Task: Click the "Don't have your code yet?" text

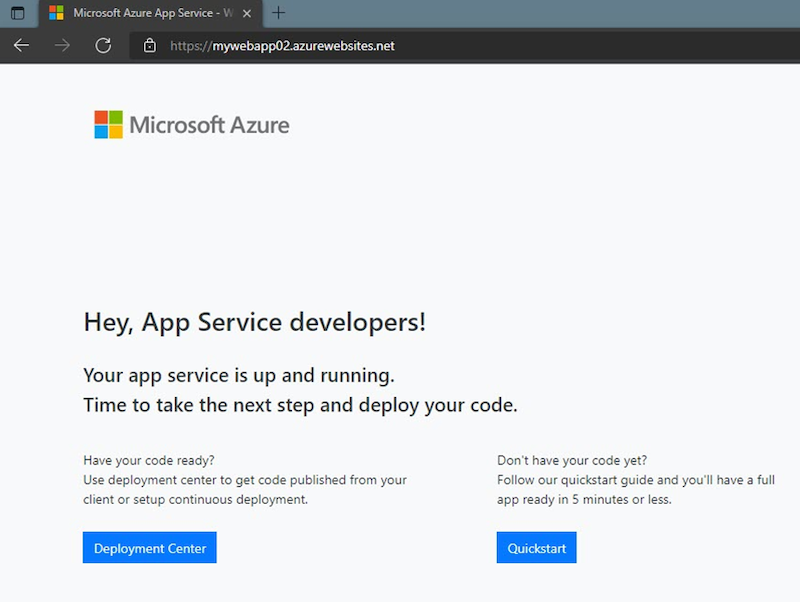Action: pos(572,461)
